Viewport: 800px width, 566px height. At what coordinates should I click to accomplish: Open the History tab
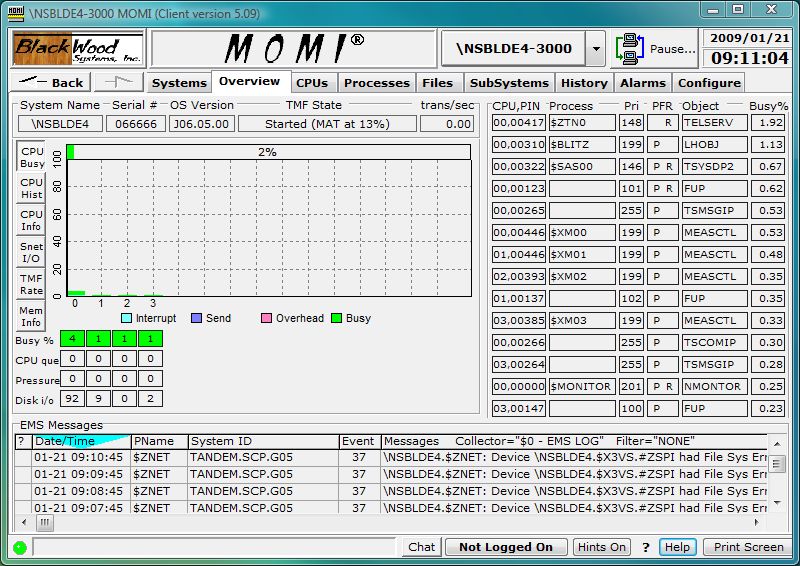coord(584,83)
